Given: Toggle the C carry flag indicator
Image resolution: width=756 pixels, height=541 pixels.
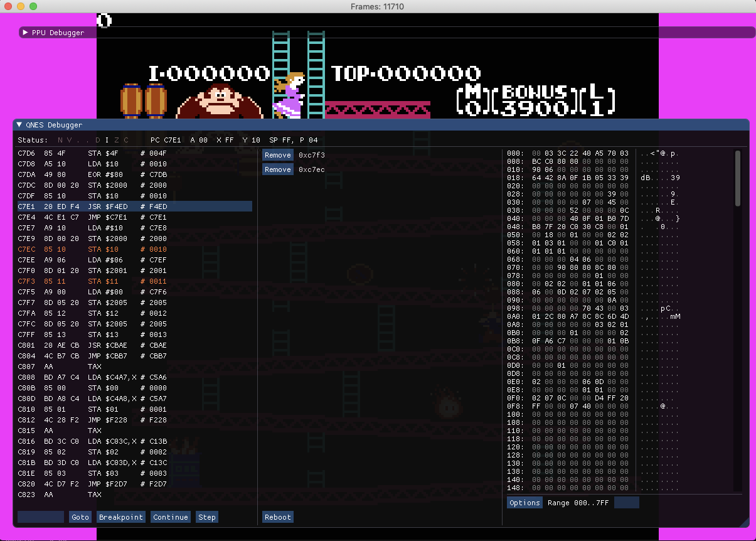Looking at the screenshot, I should (125, 141).
